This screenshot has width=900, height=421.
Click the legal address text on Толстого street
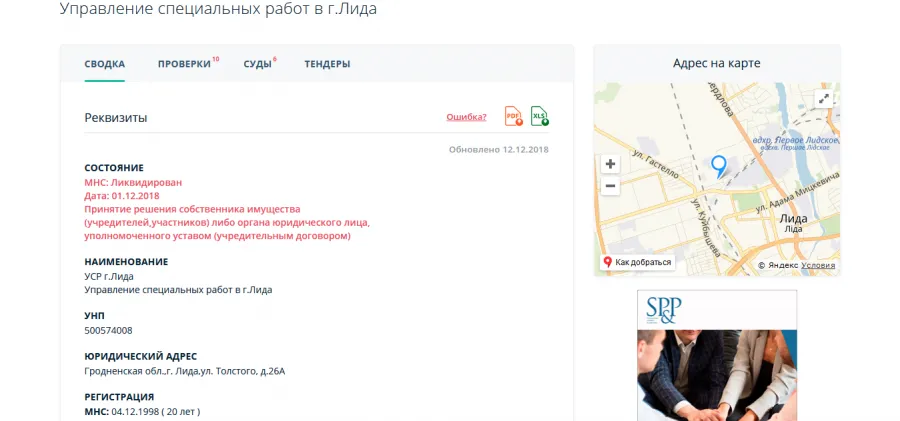click(x=185, y=371)
